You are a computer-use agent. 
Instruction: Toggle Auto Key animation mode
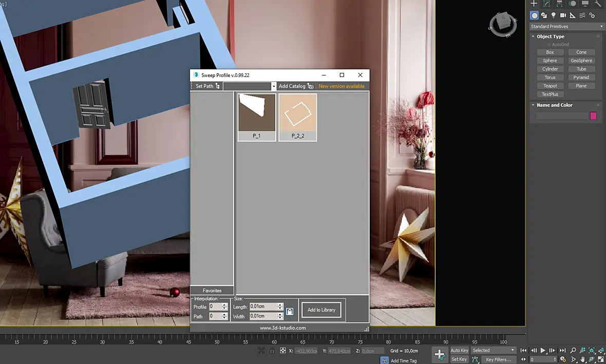pos(459,351)
